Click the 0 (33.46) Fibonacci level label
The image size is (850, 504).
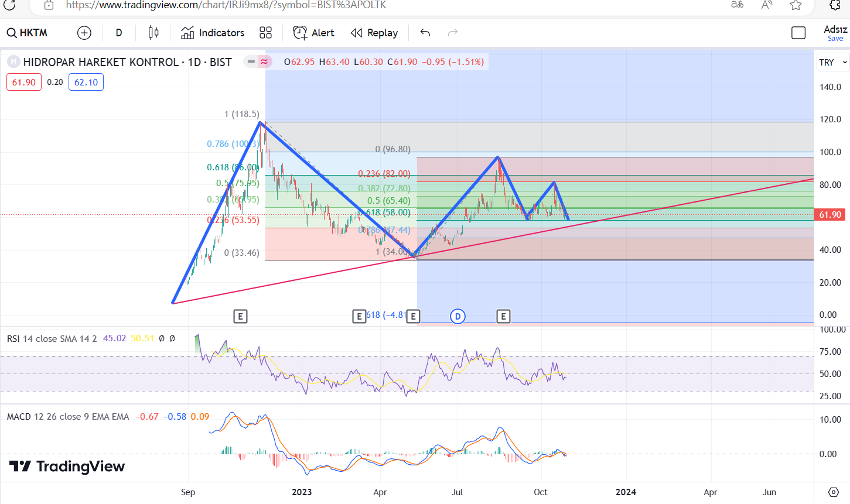pos(241,253)
